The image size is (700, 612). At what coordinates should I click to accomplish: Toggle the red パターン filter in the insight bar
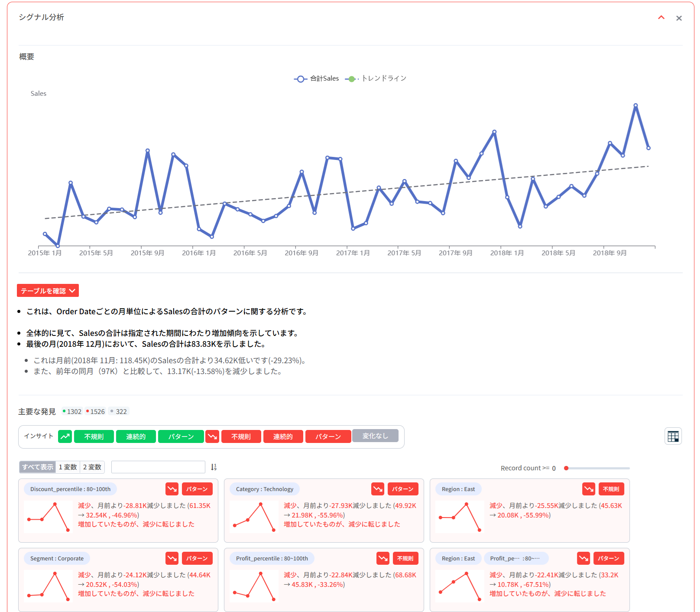pyautogui.click(x=328, y=436)
